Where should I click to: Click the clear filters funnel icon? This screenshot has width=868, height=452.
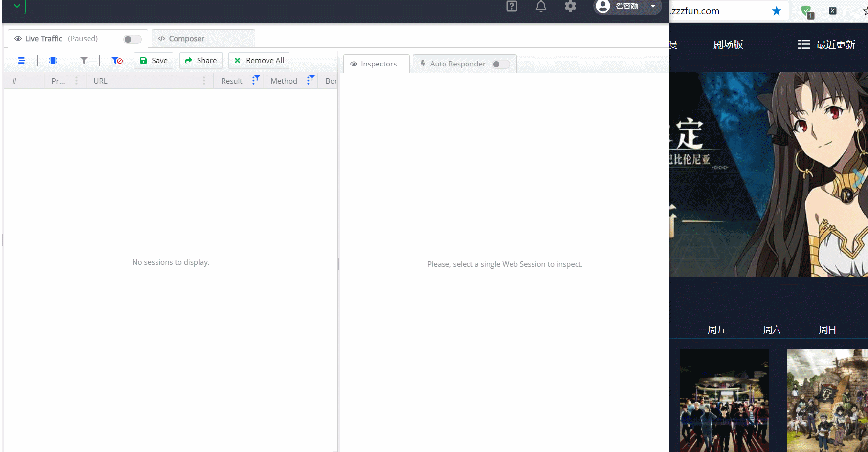point(117,61)
